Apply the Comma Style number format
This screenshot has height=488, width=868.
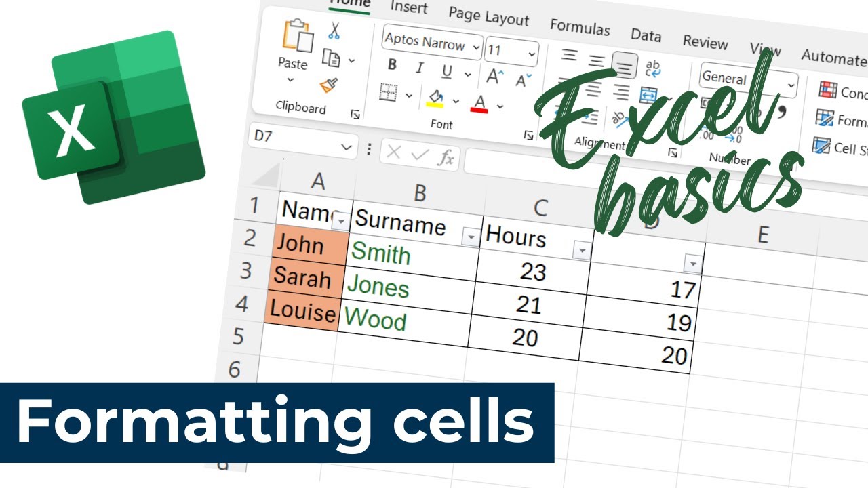coord(781,110)
